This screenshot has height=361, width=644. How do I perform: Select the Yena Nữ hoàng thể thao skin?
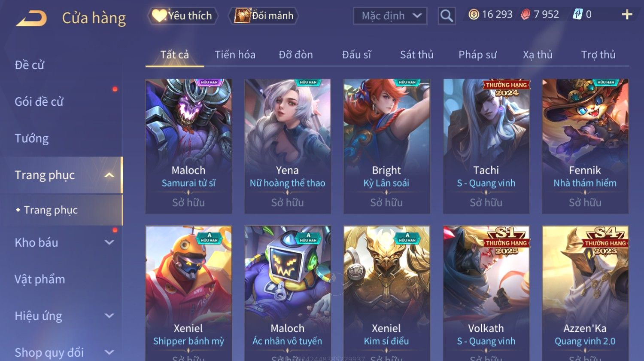point(288,146)
